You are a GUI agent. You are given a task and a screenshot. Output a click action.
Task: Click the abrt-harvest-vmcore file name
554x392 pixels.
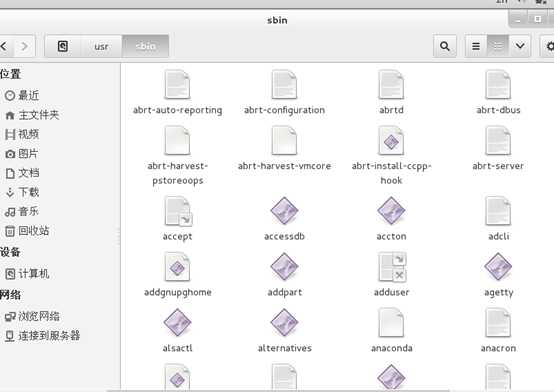(284, 166)
